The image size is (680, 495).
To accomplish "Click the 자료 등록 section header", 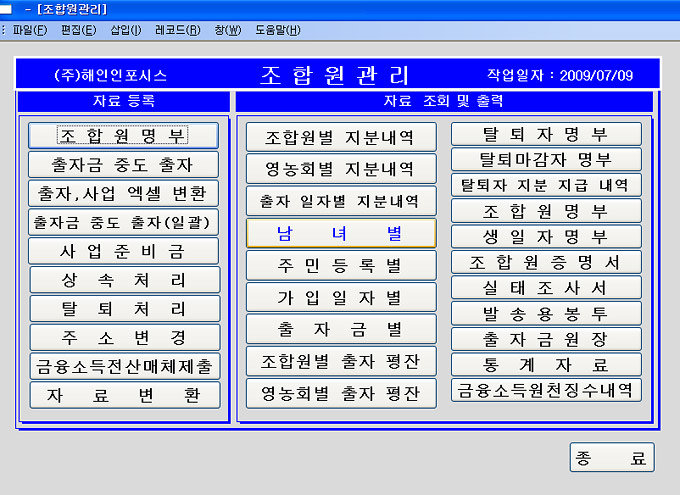I will (124, 101).
